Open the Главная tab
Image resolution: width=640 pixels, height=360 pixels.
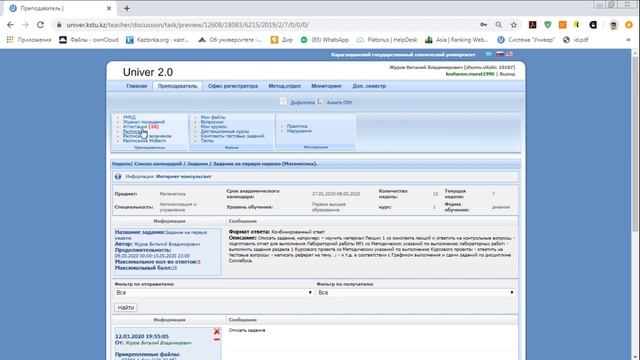[136, 86]
